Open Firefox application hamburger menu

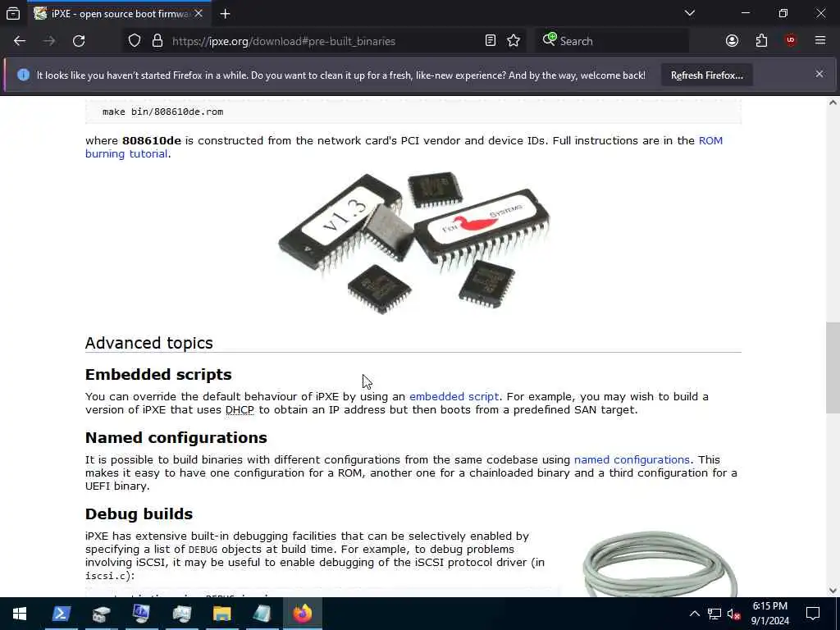(x=820, y=41)
